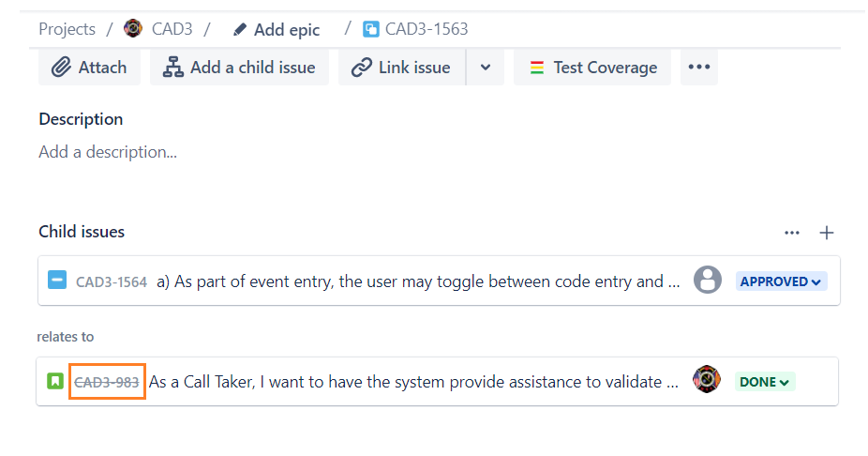This screenshot has width=868, height=456.
Task: Click the Add a child issue button
Action: point(239,68)
